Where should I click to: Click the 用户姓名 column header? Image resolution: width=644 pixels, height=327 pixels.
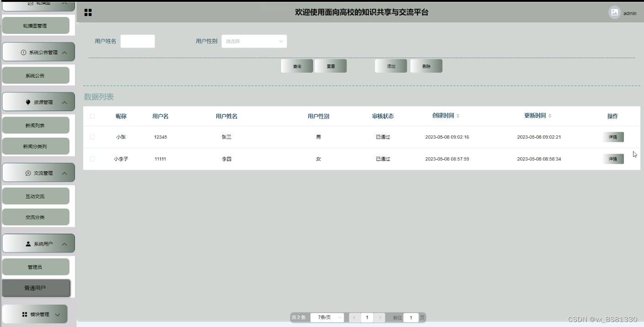pos(227,116)
